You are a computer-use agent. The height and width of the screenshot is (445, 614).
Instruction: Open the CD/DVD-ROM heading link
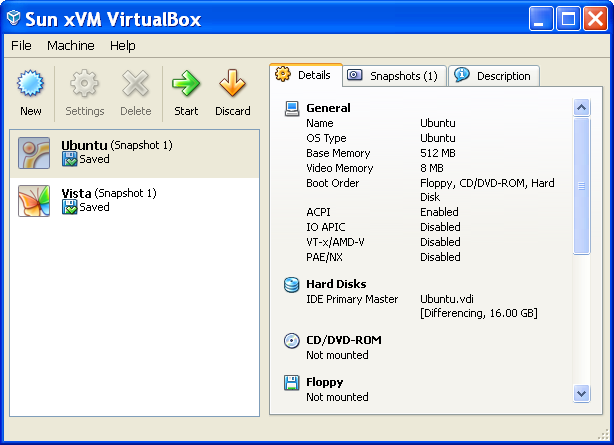point(344,340)
